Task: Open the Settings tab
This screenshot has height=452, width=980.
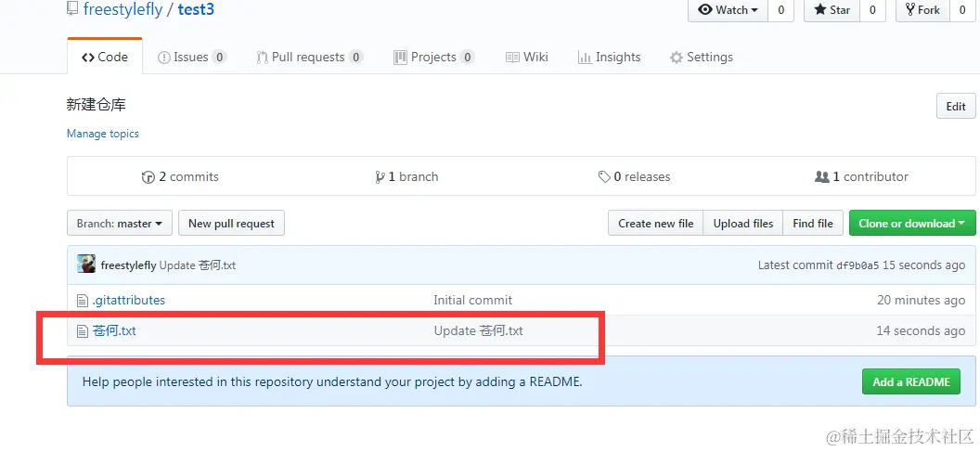Action: (702, 57)
